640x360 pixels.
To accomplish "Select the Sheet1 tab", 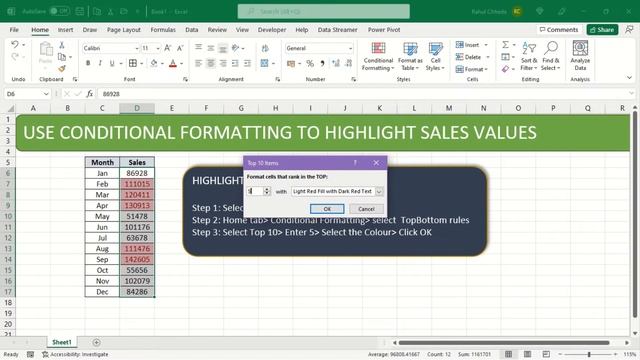I will tap(62, 342).
